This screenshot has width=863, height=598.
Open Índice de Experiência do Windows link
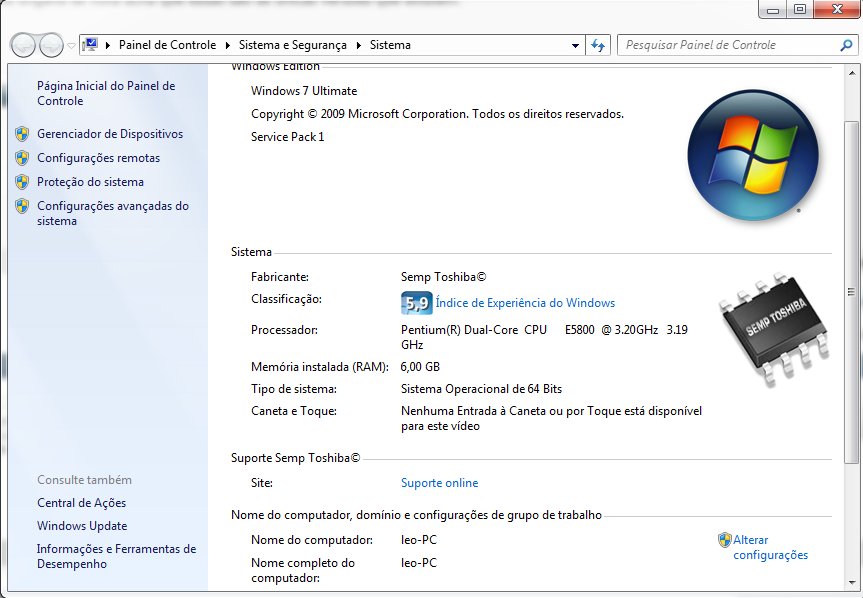coord(525,303)
